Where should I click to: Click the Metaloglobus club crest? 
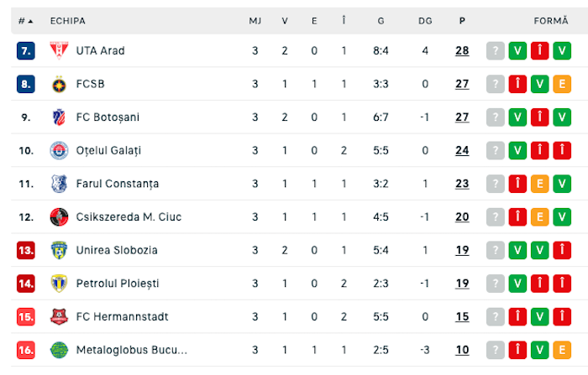click(x=58, y=350)
